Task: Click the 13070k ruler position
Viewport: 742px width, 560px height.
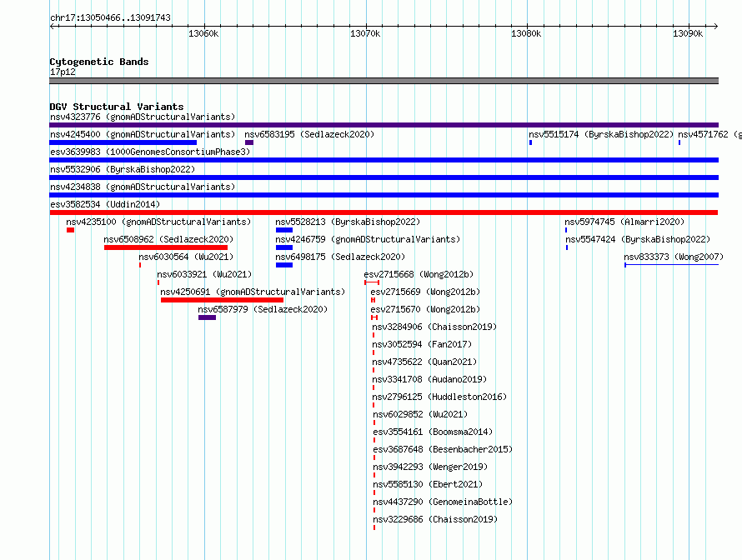Action: (365, 33)
